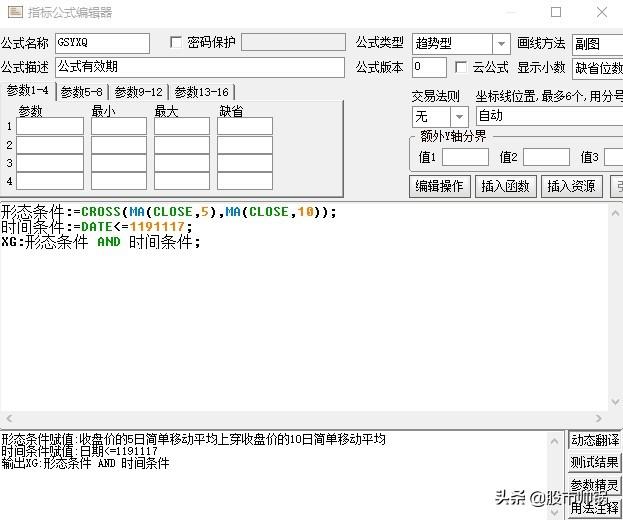Screen dimensions: 623x520
Task: Toggle the 云公式 checkbox
Action: point(460,67)
